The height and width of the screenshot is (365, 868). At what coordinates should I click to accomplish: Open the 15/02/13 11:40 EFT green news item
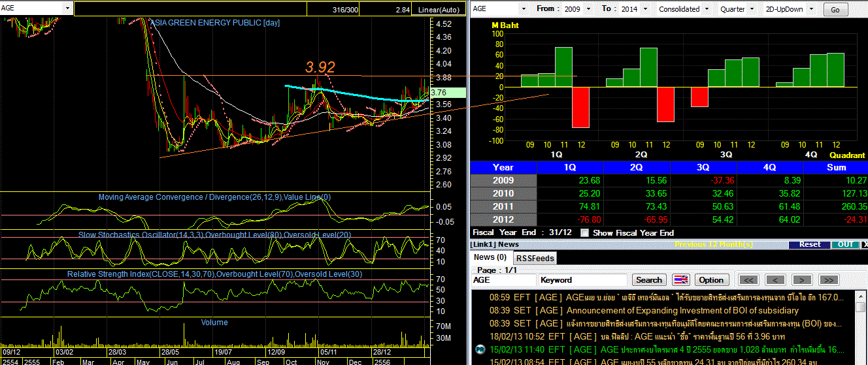tap(666, 349)
